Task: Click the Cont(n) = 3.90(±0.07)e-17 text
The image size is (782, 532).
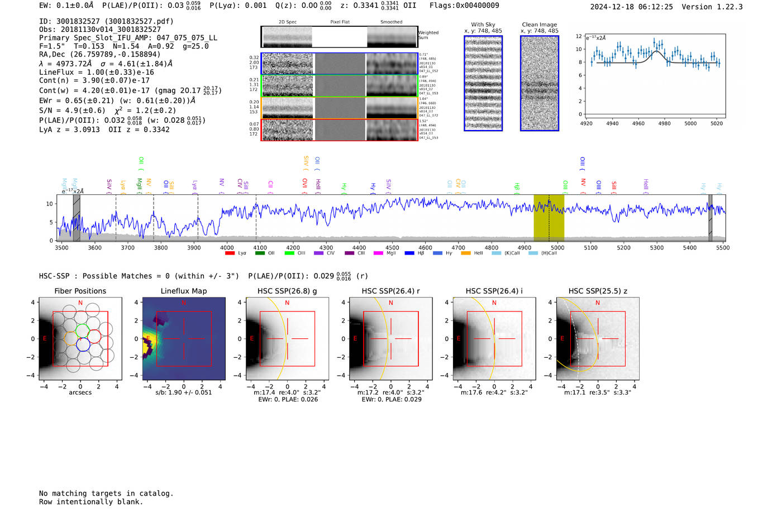Action: click(x=94, y=80)
